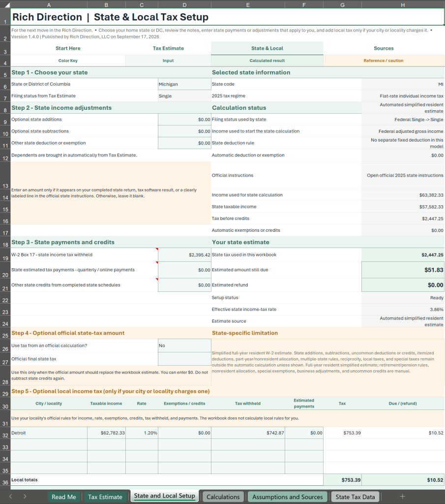Screen dimensions: 445x504
Task: Click the Sources navigation link
Action: (384, 48)
